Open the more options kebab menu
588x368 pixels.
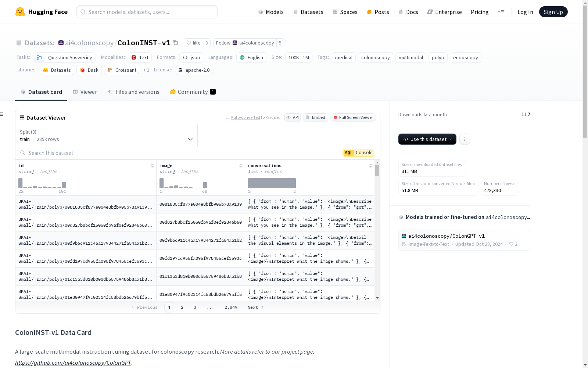[465, 139]
